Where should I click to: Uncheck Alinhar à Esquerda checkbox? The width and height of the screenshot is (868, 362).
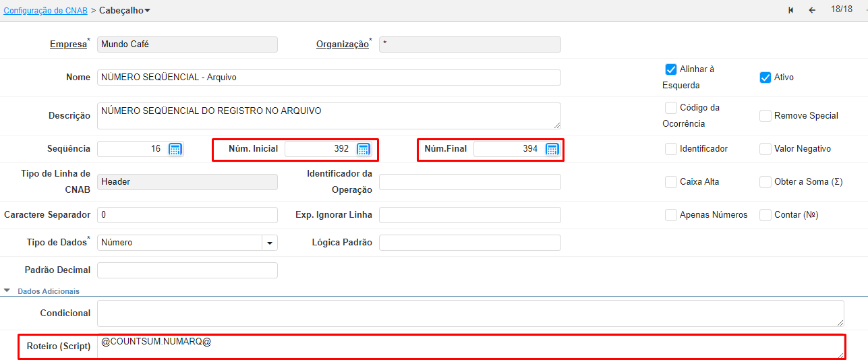[x=670, y=69]
